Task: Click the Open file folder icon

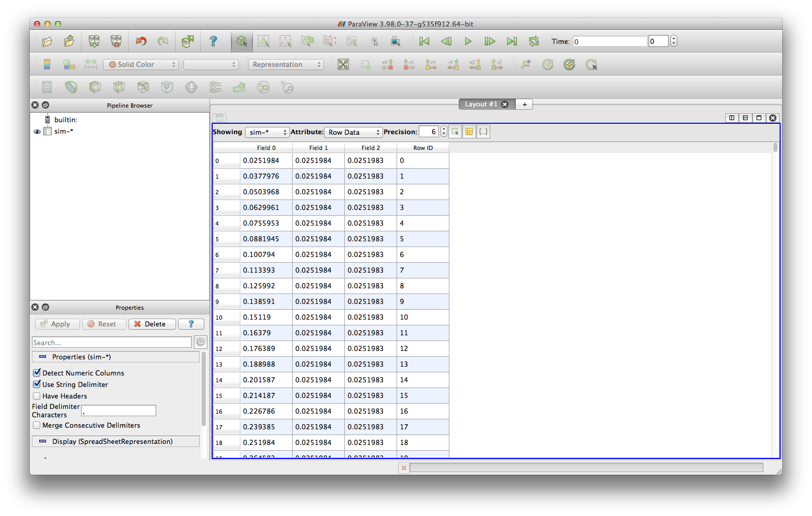Action: pos(47,41)
